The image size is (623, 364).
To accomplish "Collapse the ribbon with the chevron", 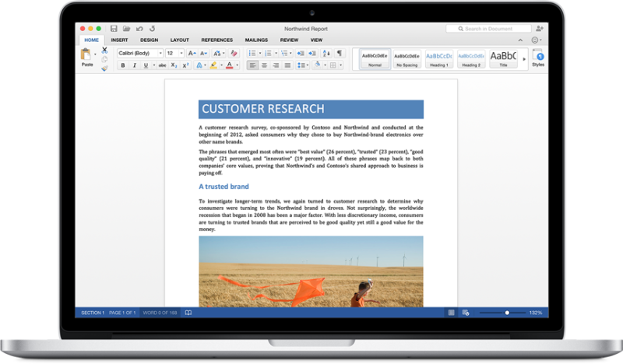I will coord(520,40).
